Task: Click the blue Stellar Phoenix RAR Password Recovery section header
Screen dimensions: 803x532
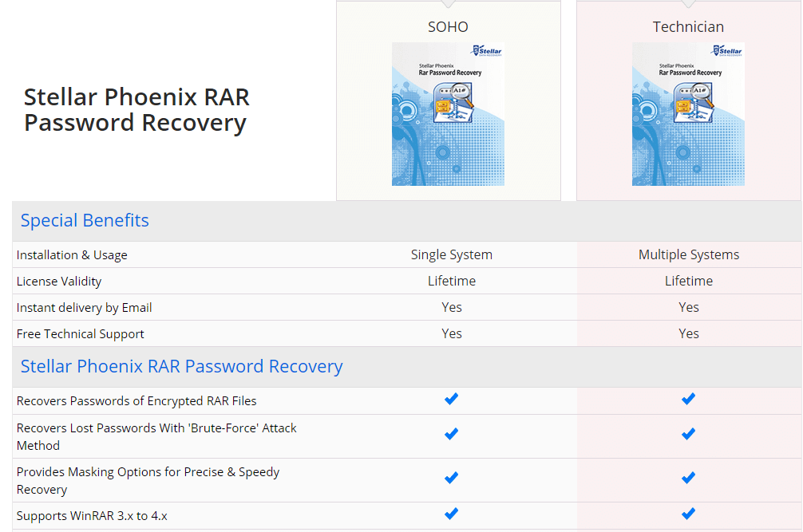Action: point(182,367)
